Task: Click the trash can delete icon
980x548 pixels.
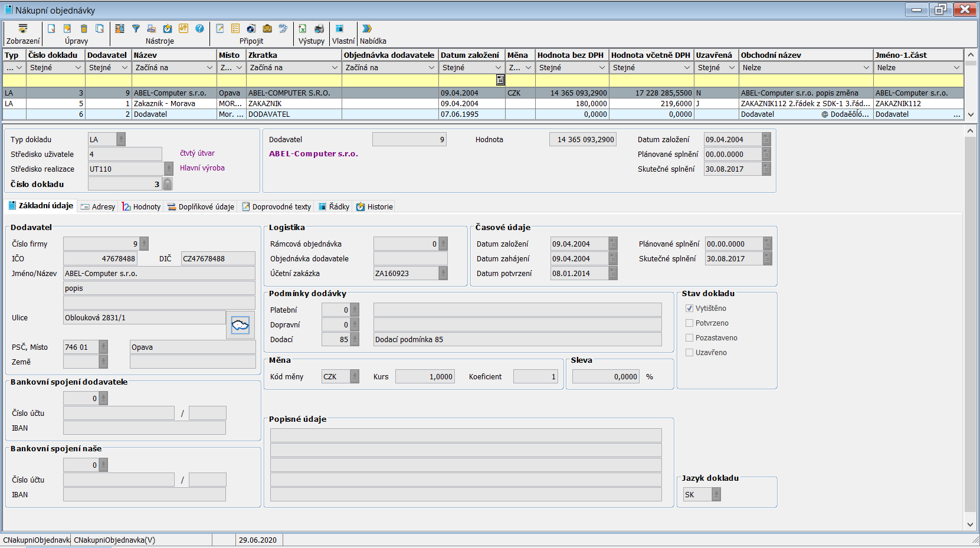Action: point(84,28)
